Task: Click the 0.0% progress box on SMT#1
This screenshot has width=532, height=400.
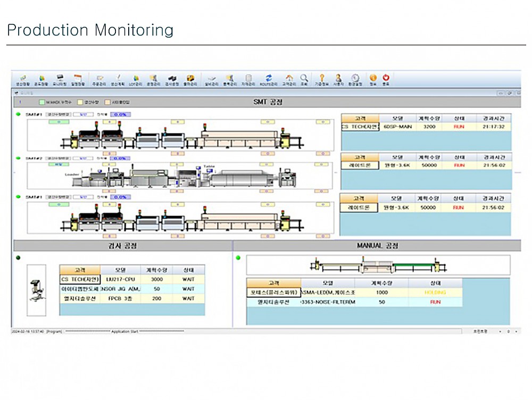Action: (121, 114)
